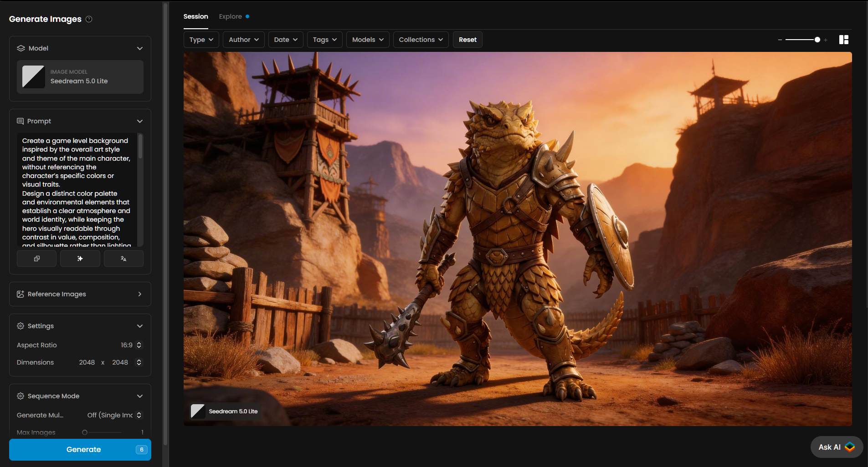This screenshot has height=467, width=868.
Task: Select the Session tab
Action: (195, 16)
